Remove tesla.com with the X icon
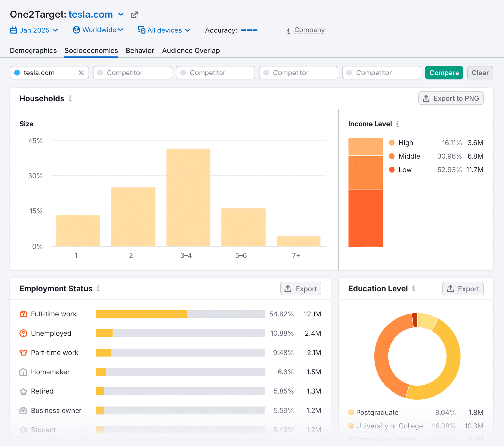 [81, 73]
